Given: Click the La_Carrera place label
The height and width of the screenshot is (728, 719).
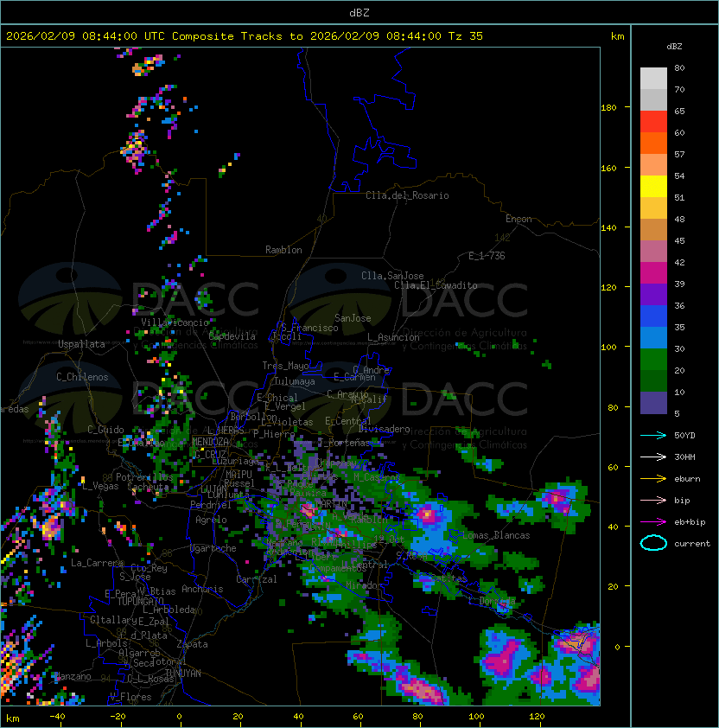Looking at the screenshot, I should pyautogui.click(x=97, y=563).
